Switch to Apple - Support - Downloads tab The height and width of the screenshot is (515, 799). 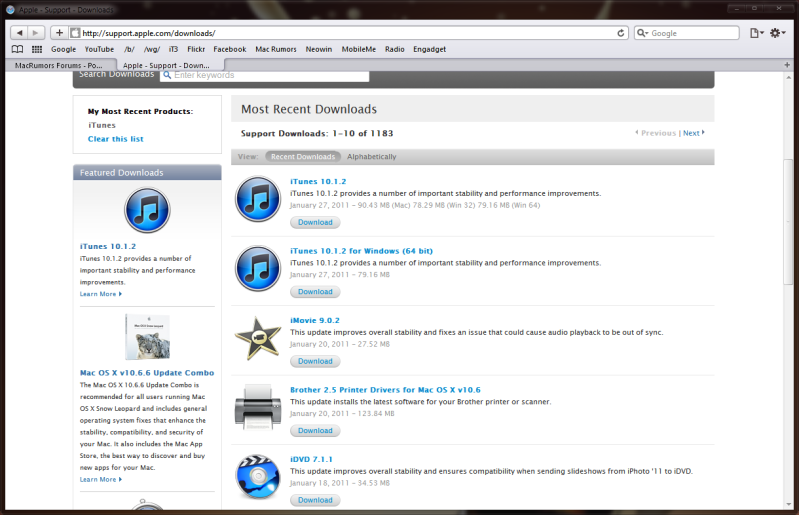pos(166,65)
